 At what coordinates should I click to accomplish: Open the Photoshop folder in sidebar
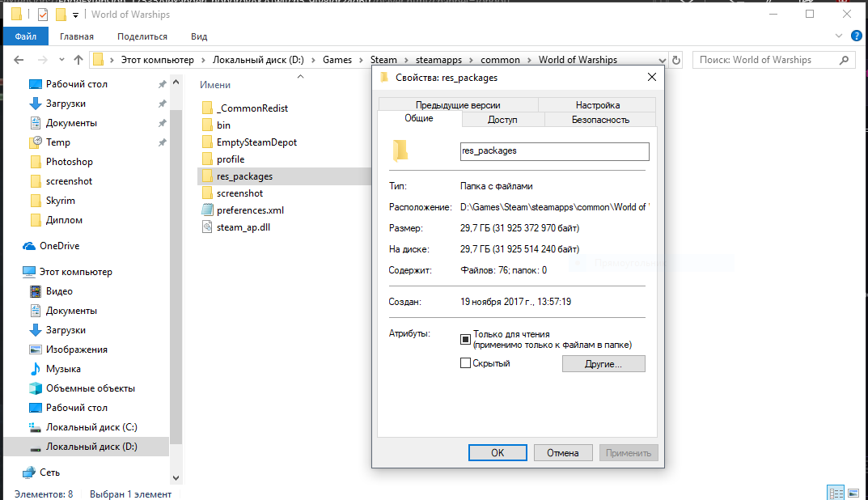tap(70, 162)
